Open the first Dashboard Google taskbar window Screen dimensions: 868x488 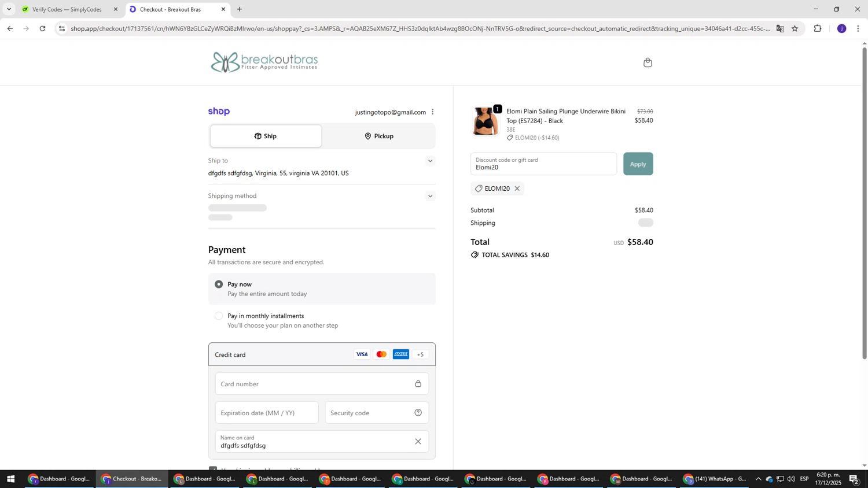(x=59, y=479)
